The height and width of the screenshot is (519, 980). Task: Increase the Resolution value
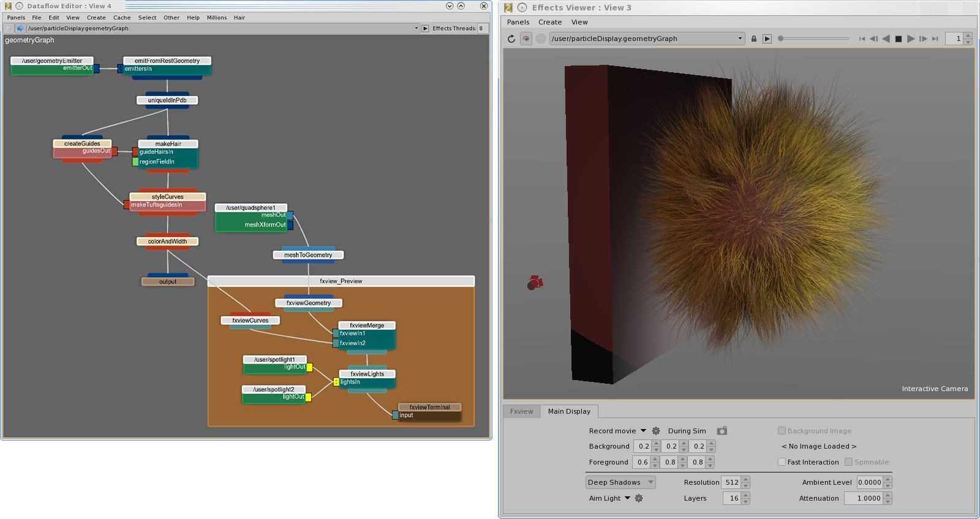(x=745, y=479)
